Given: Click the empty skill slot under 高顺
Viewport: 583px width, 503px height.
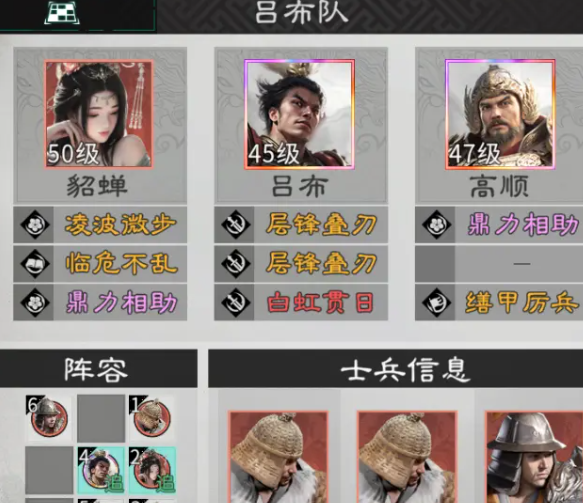Looking at the screenshot, I should [x=499, y=264].
